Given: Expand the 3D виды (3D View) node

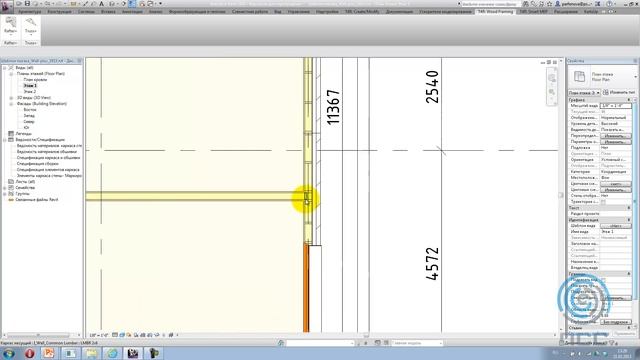Looking at the screenshot, I should point(11,98).
